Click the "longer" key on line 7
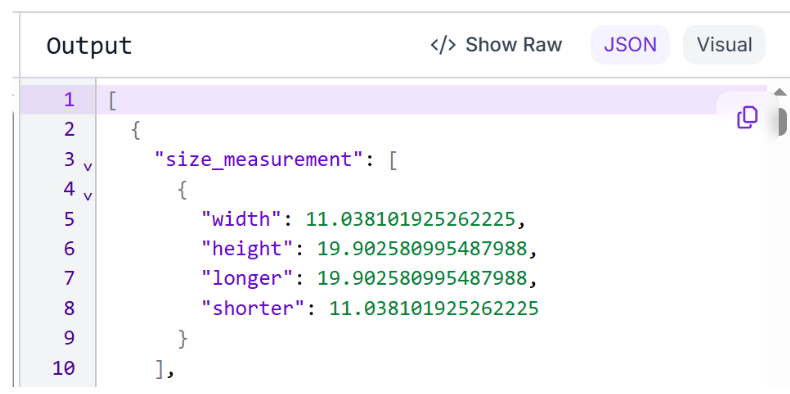Image resolution: width=790 pixels, height=394 pixels. [247, 278]
